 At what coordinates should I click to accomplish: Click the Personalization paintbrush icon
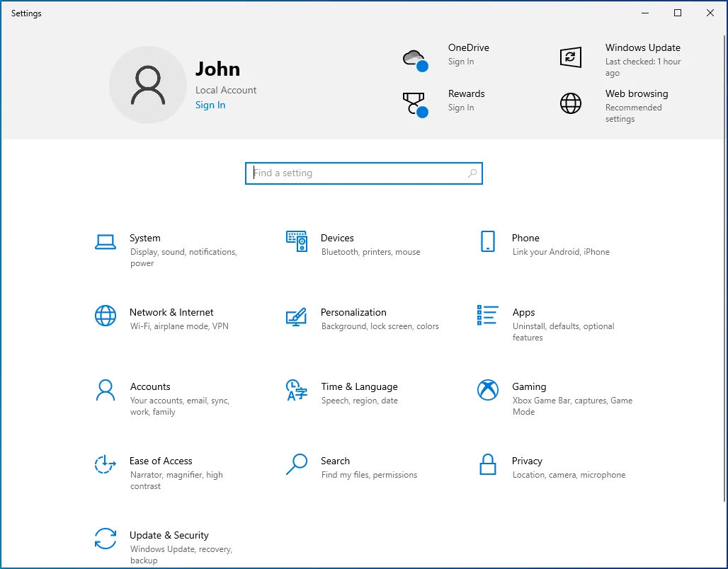pos(296,316)
